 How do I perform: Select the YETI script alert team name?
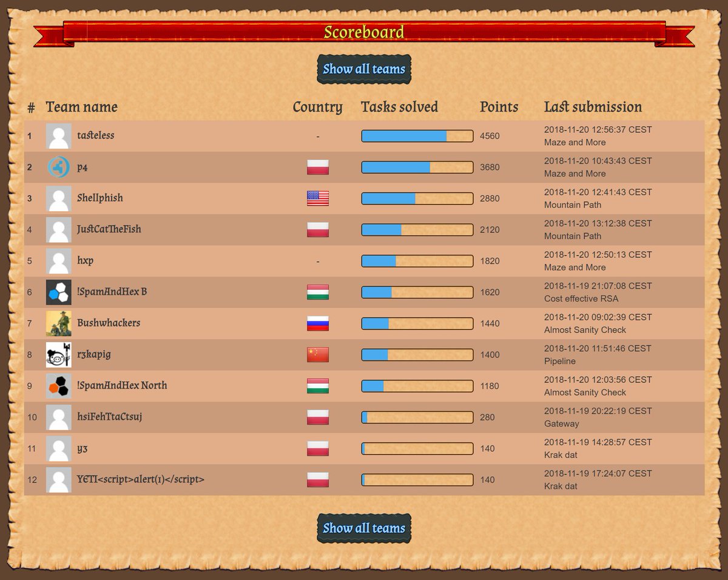[141, 479]
